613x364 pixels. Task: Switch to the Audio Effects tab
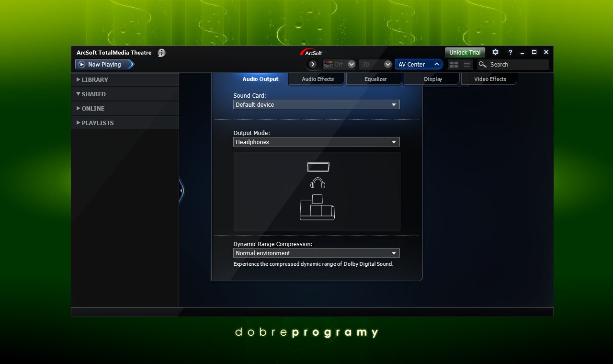tap(318, 79)
